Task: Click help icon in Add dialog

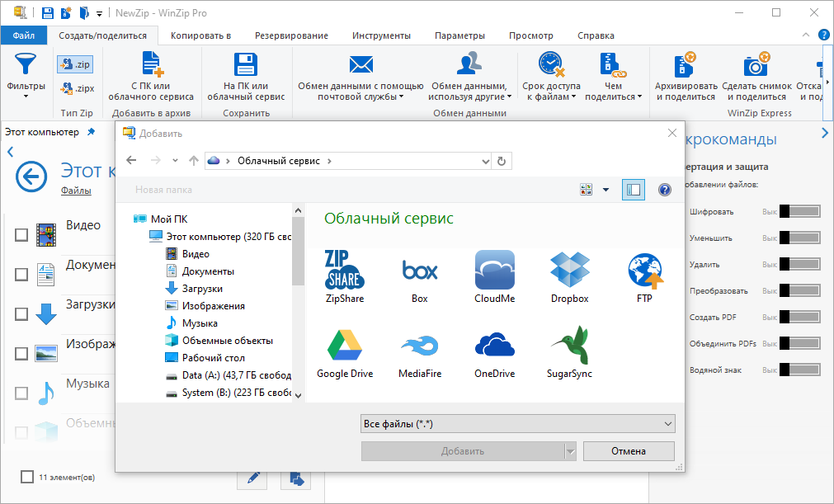Action: click(664, 190)
